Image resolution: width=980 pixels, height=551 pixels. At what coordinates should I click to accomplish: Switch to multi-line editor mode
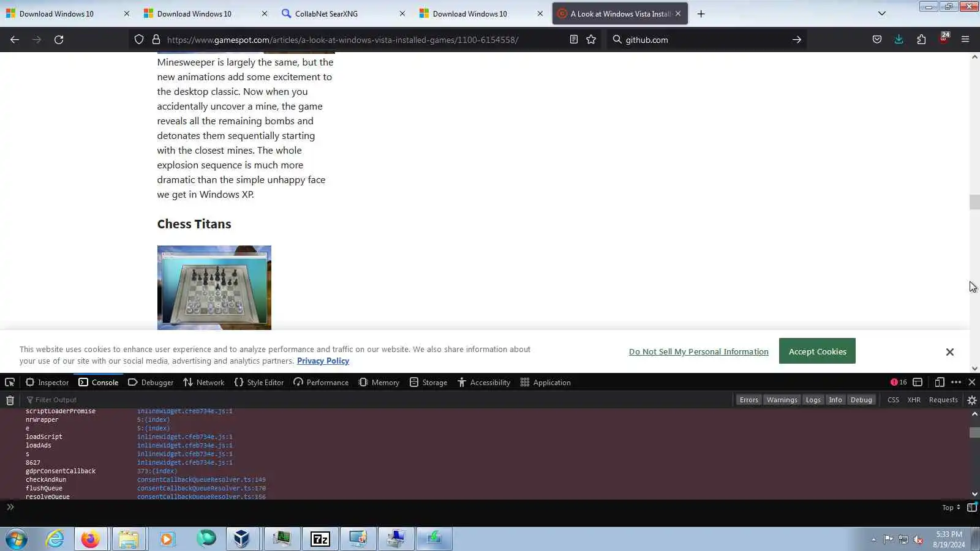click(971, 508)
